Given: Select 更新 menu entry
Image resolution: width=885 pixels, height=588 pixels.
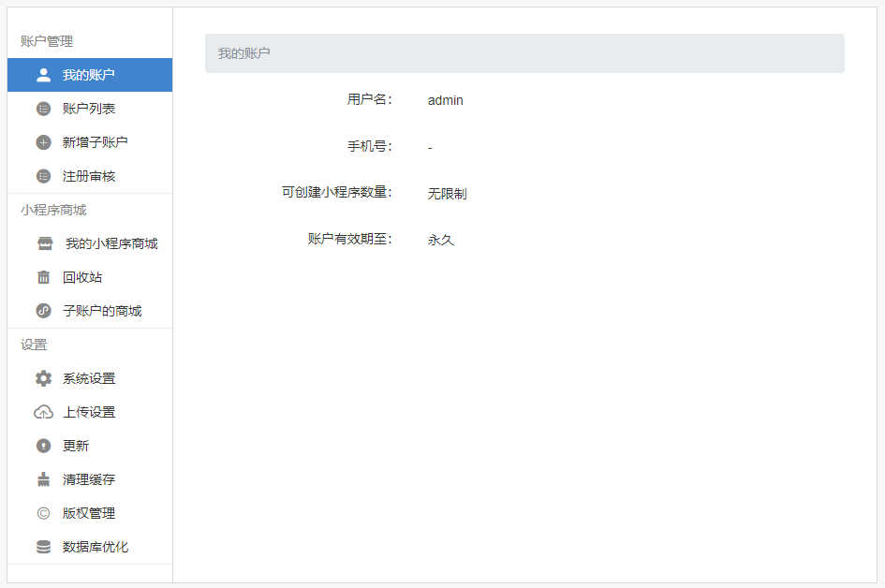Looking at the screenshot, I should (x=90, y=447).
